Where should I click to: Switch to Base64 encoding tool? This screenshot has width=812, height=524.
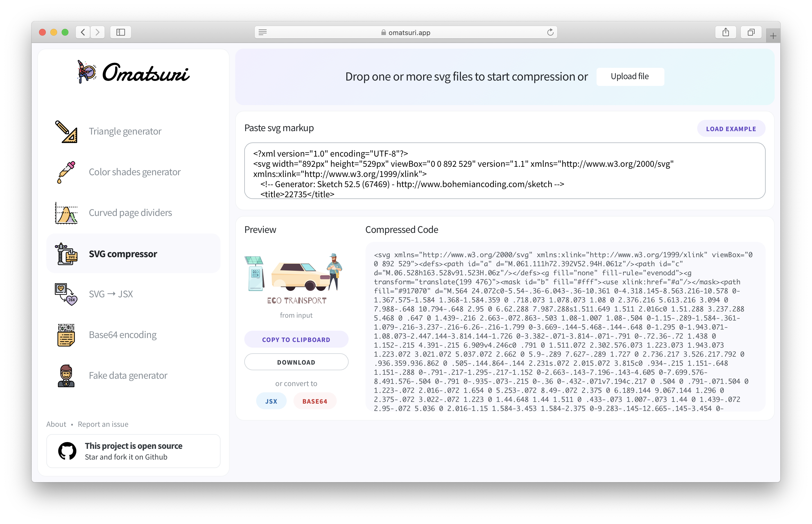pos(122,335)
